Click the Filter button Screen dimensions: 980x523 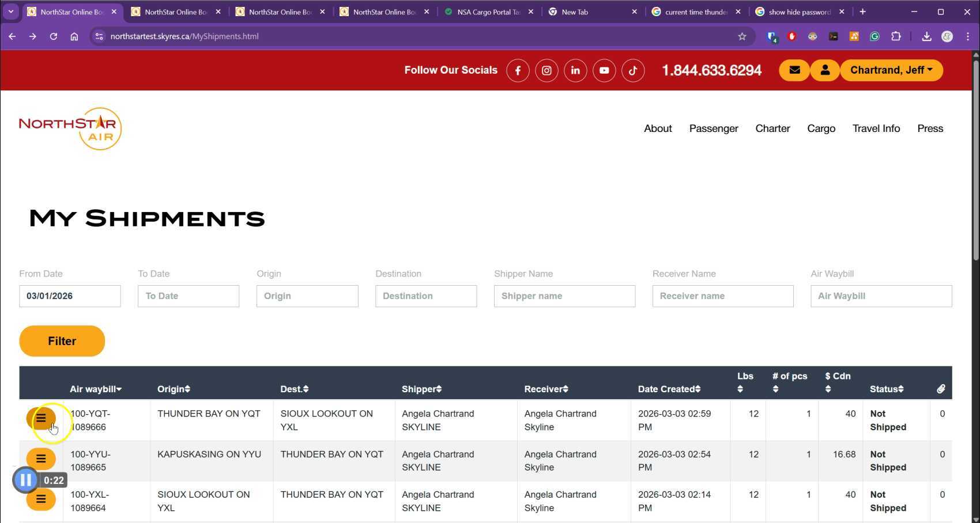(62, 341)
